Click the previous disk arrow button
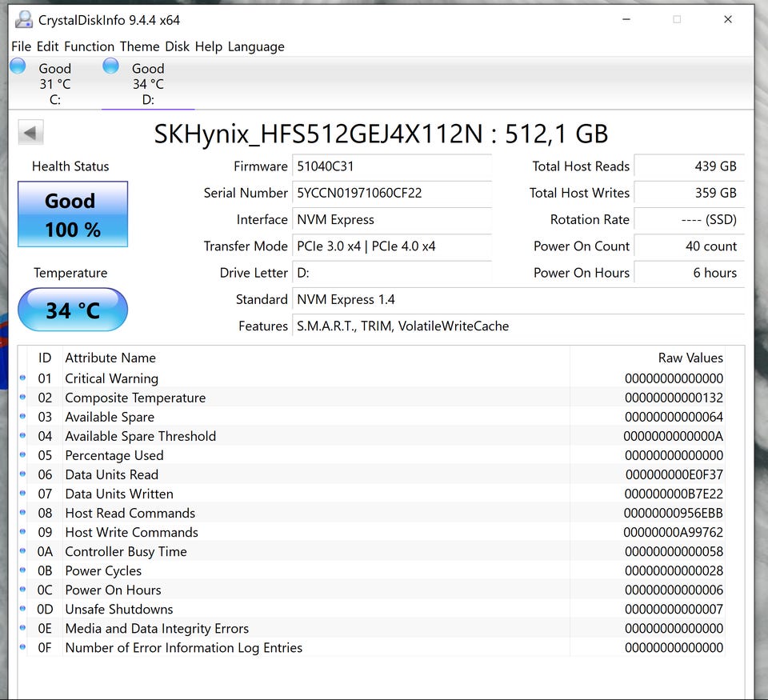 pos(31,133)
